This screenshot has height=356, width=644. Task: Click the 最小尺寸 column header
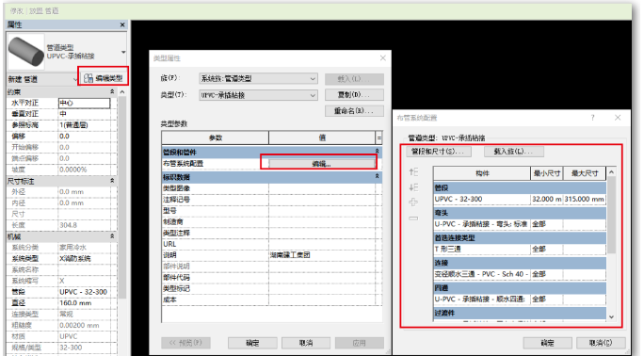(547, 173)
